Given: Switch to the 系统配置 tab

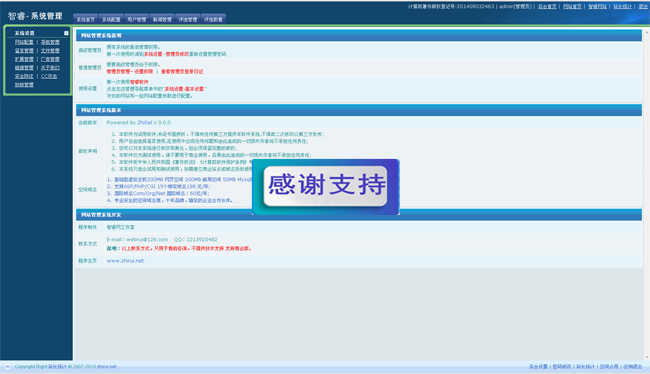Looking at the screenshot, I should click(111, 19).
